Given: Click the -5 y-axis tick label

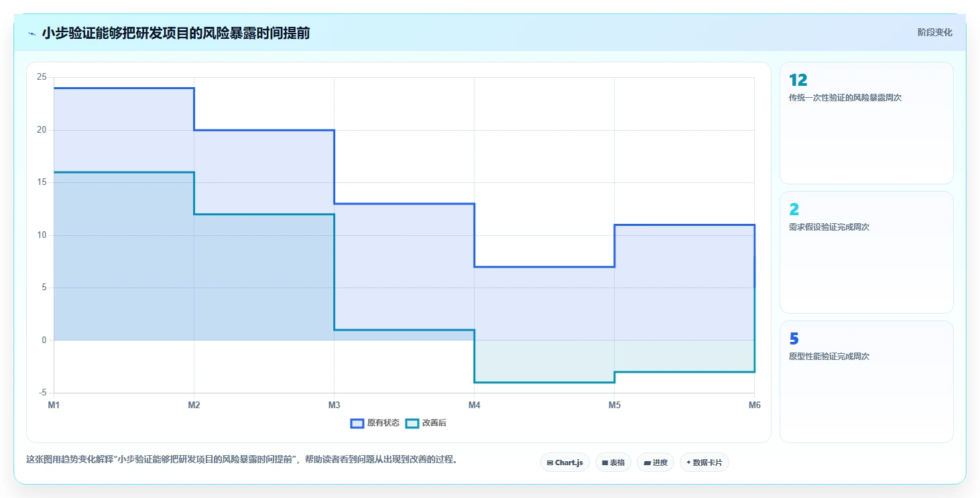Looking at the screenshot, I should tap(43, 393).
